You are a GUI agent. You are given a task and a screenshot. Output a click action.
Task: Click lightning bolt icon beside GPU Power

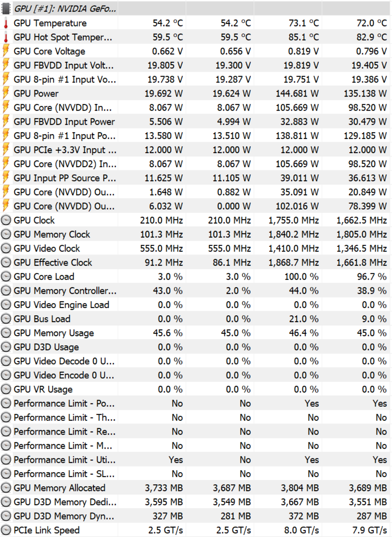pos(6,93)
